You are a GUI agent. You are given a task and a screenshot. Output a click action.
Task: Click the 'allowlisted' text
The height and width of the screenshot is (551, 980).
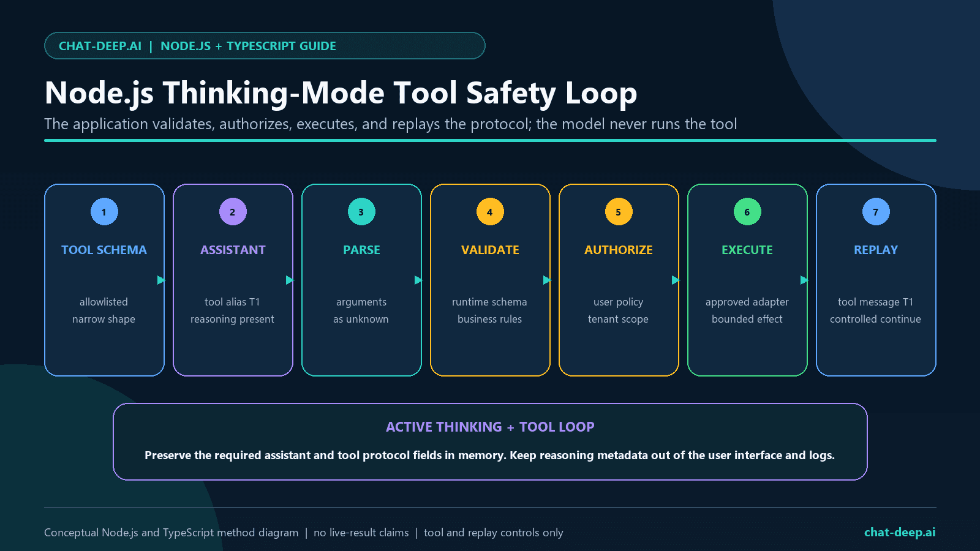pos(104,302)
